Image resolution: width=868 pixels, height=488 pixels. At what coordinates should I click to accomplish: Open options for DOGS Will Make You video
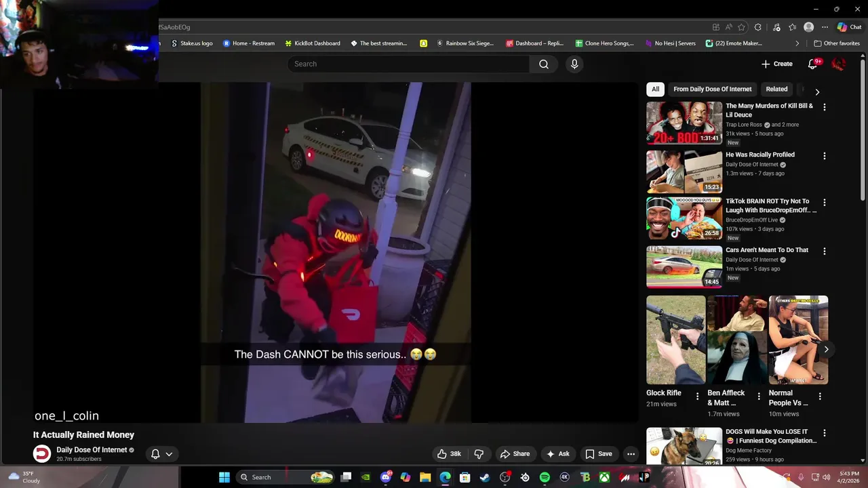[x=825, y=432]
